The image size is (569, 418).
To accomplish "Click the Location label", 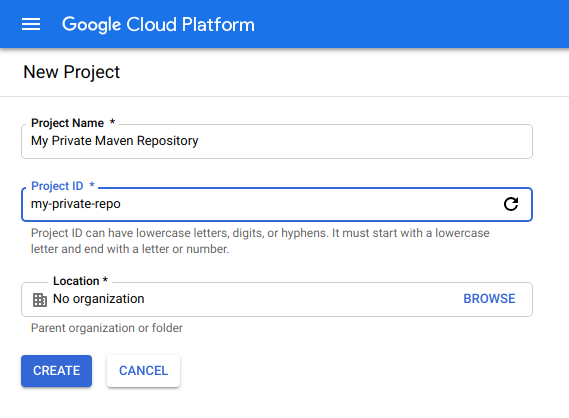I will pyautogui.click(x=80, y=281).
